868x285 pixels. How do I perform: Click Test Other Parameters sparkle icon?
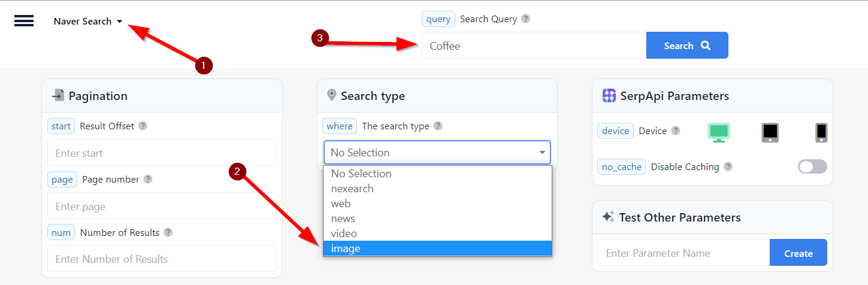point(608,217)
